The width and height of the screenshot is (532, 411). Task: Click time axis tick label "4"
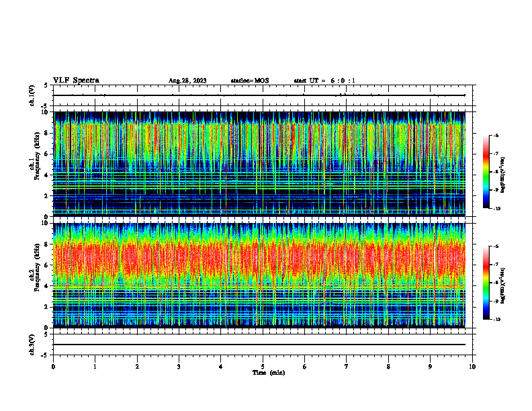(221, 367)
